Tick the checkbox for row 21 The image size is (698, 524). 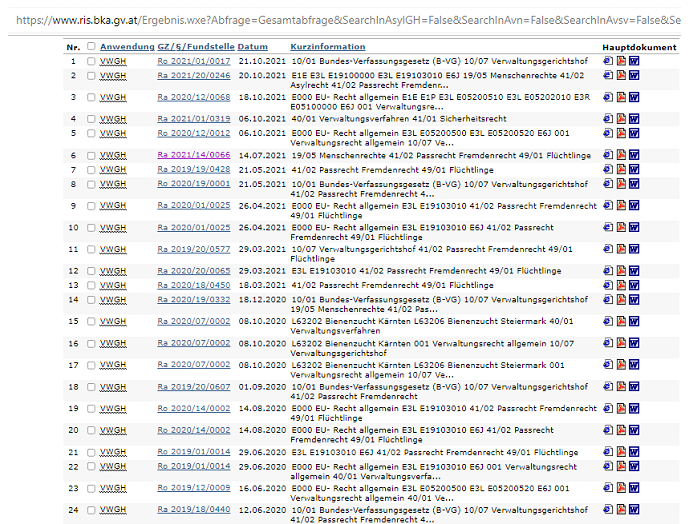[92, 452]
